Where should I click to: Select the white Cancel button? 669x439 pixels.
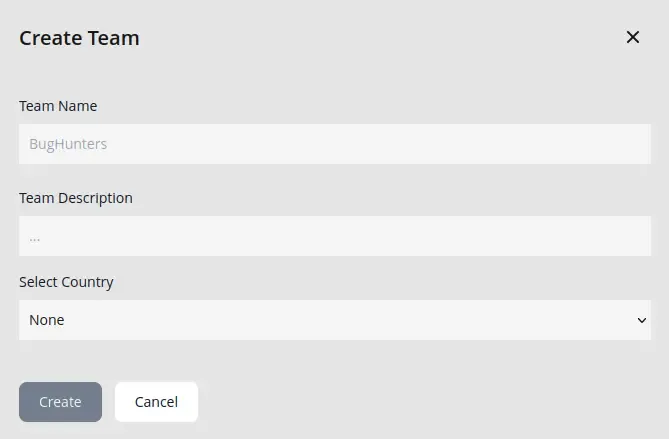(156, 402)
